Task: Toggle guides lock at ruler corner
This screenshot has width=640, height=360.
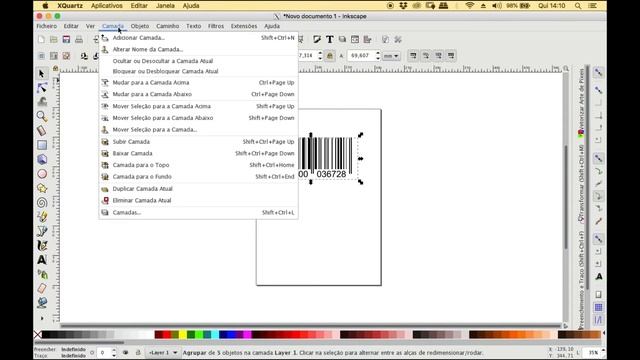Action: [56, 68]
